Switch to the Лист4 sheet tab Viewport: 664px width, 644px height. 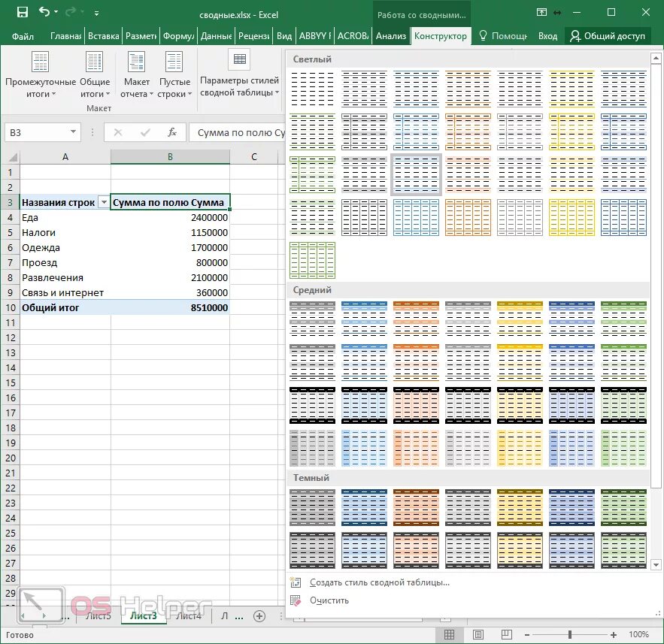click(189, 615)
